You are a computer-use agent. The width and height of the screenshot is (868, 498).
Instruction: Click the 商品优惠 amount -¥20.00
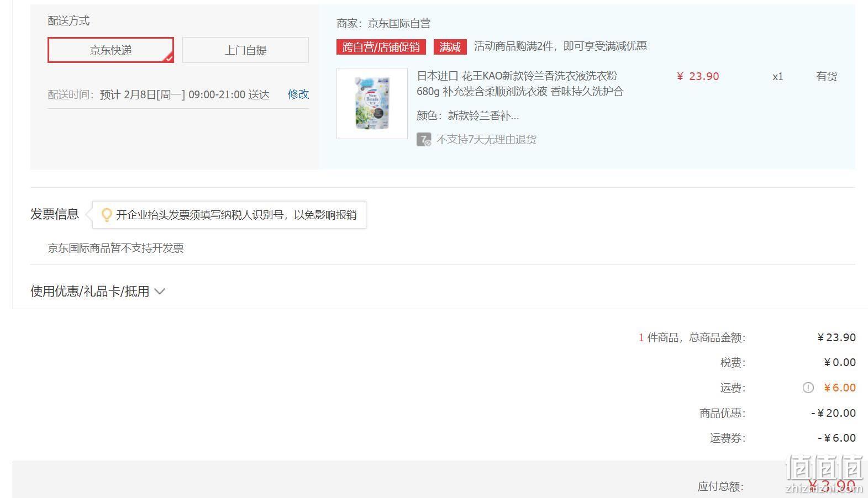click(834, 413)
